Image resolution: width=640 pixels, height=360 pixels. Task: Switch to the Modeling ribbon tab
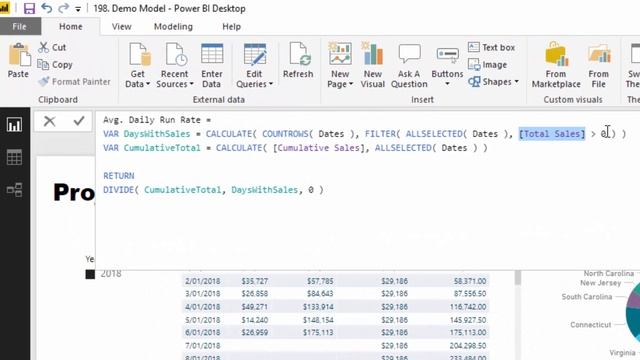[173, 27]
